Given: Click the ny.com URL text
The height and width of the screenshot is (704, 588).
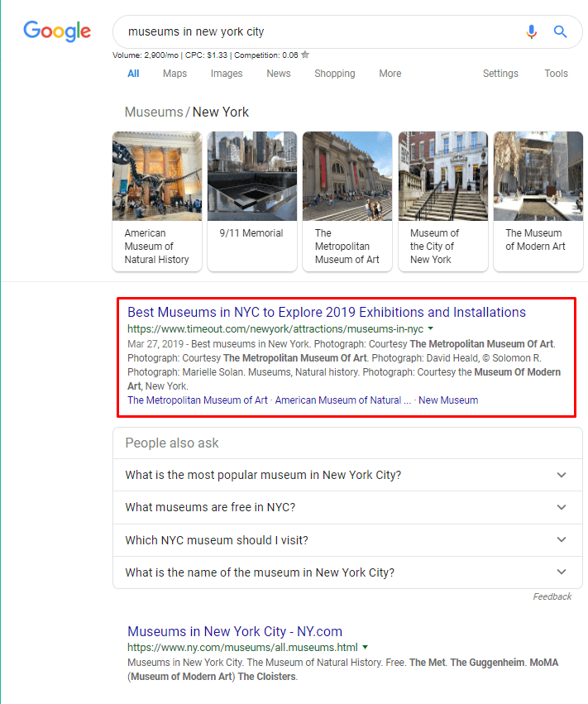Looking at the screenshot, I should pyautogui.click(x=242, y=648).
